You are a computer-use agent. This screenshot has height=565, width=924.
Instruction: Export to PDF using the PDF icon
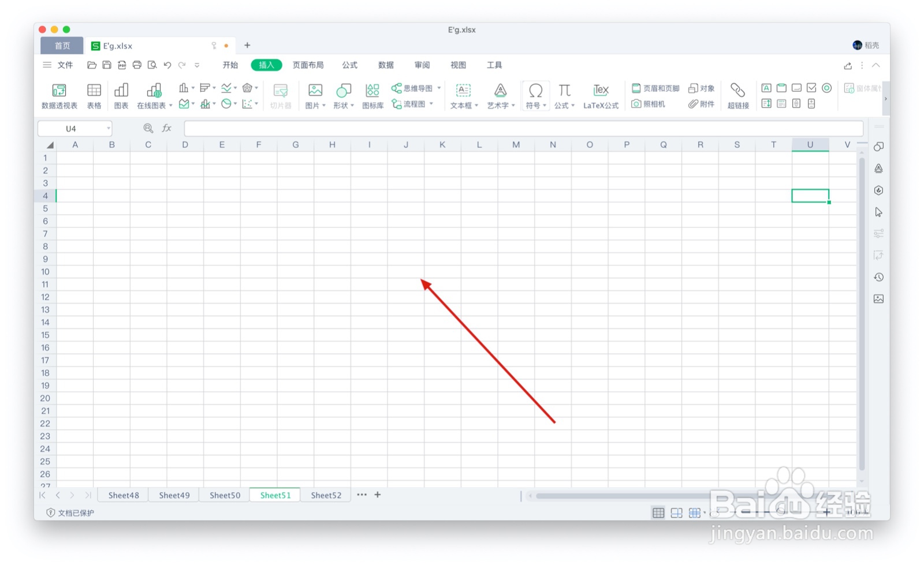tap(122, 65)
